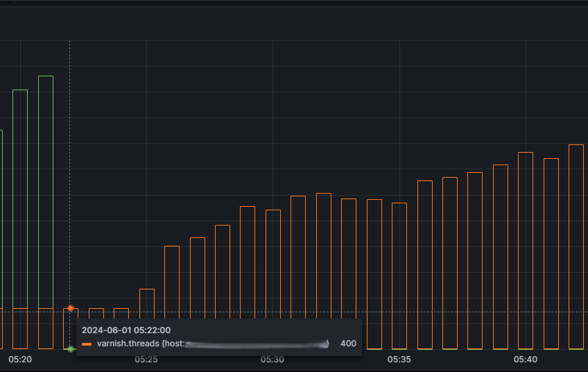Click the tallest green bar in the chart

(46, 192)
